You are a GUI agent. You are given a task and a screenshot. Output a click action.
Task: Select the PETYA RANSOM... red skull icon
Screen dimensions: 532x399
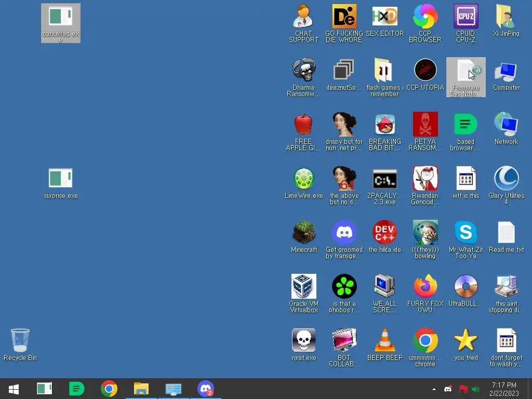click(425, 131)
